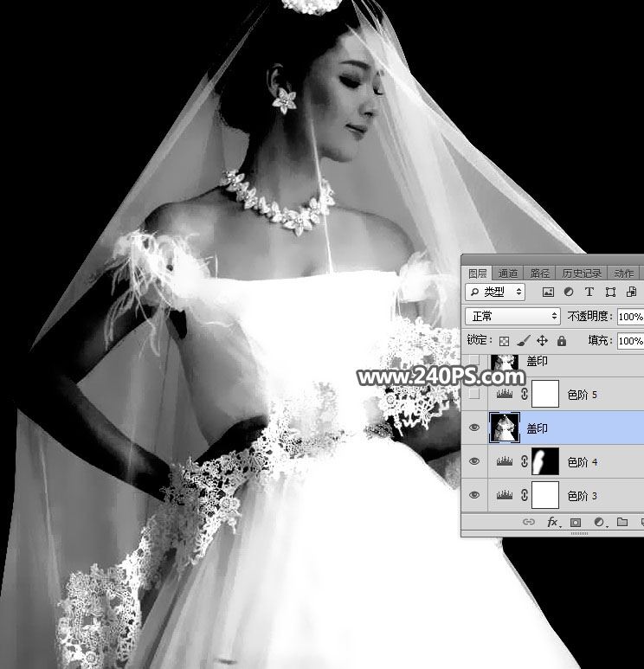Open layer style fx menu
This screenshot has width=644, height=669.
pos(552,523)
